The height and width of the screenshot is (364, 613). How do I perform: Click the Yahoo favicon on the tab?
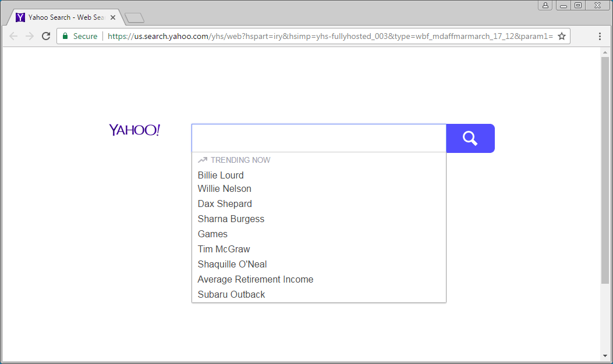tap(20, 17)
